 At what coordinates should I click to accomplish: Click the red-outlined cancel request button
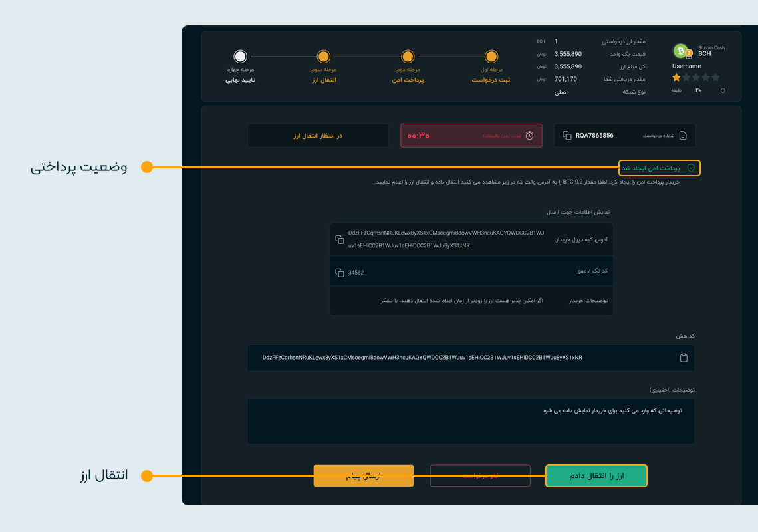click(480, 476)
